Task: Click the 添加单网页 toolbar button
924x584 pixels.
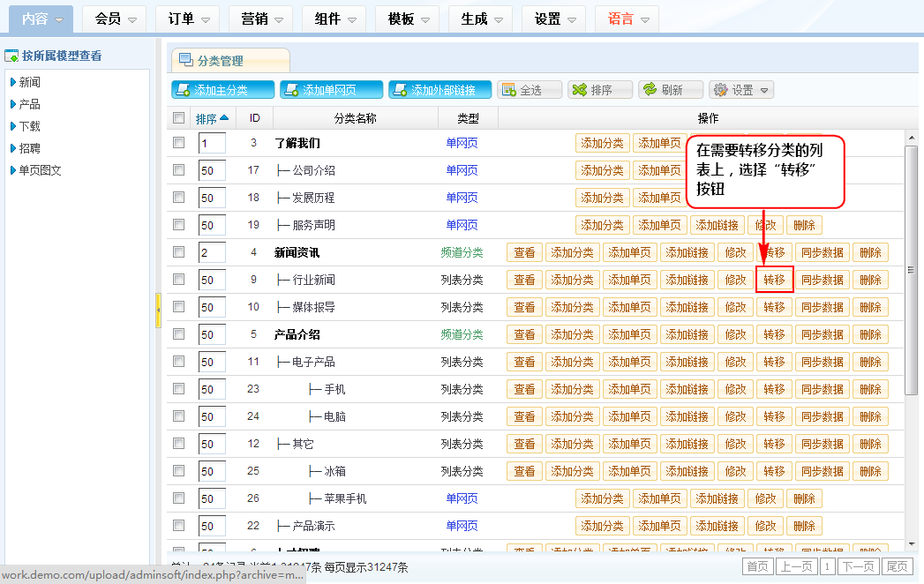Action: click(331, 90)
